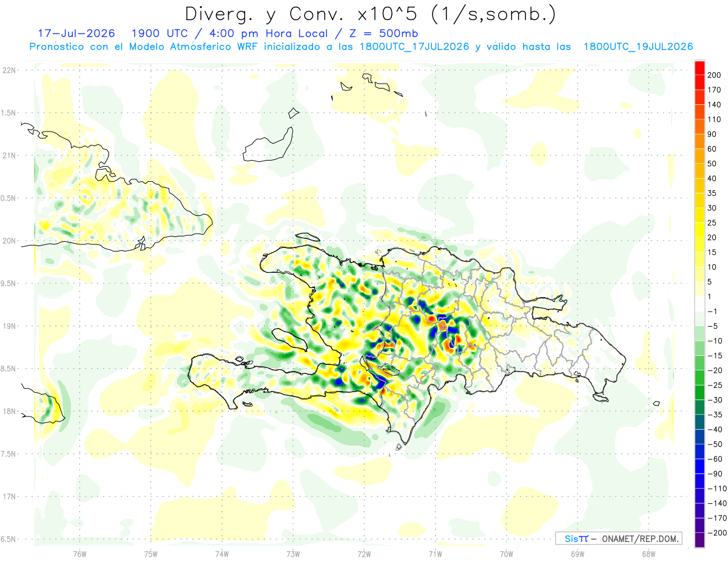Screen dimensions: 728x562
Task: Click the colorbar value '-25'
Action: point(715,385)
